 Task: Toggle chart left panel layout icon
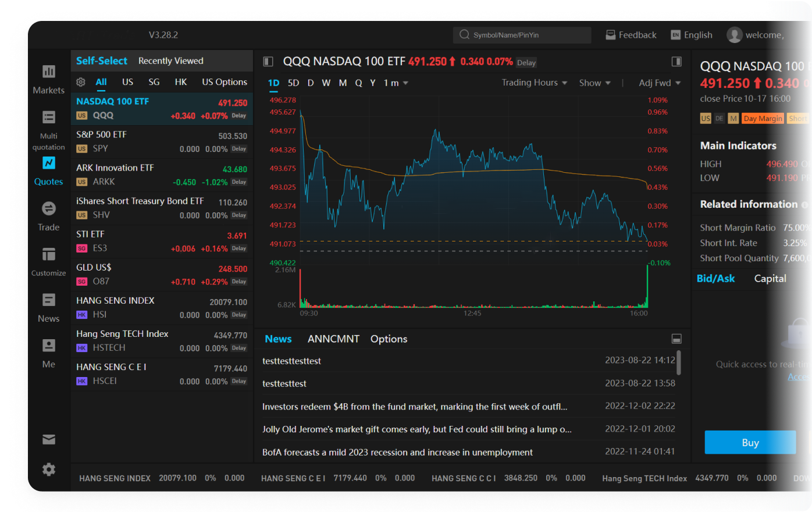(x=268, y=62)
